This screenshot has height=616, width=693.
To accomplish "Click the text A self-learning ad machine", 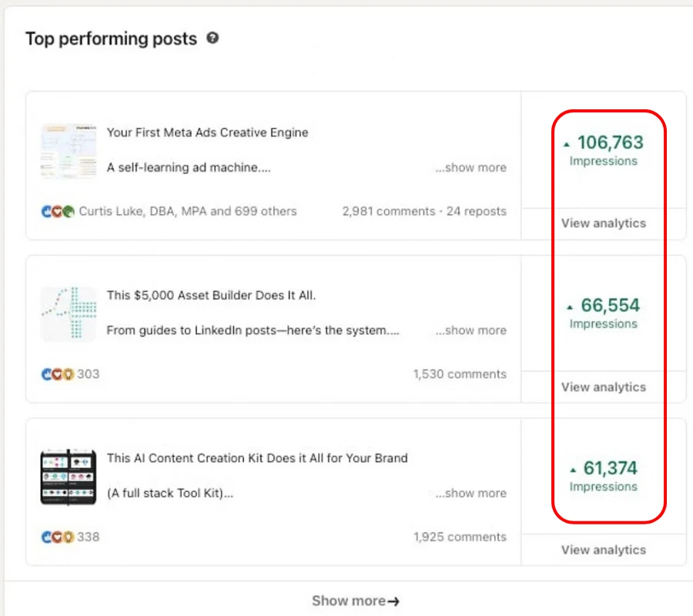I will pyautogui.click(x=189, y=168).
